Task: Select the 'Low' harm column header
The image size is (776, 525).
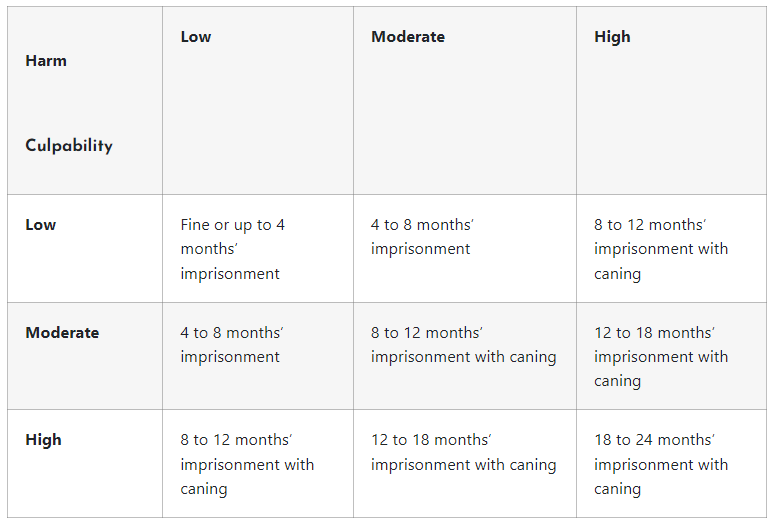Action: point(196,37)
